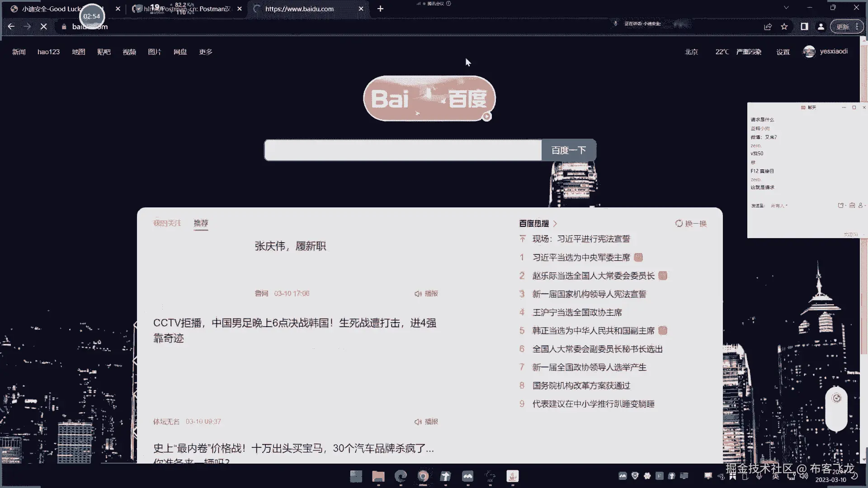Play audio broadcast for 张庆伟 news
Image resolution: width=868 pixels, height=488 pixels.
pos(426,294)
